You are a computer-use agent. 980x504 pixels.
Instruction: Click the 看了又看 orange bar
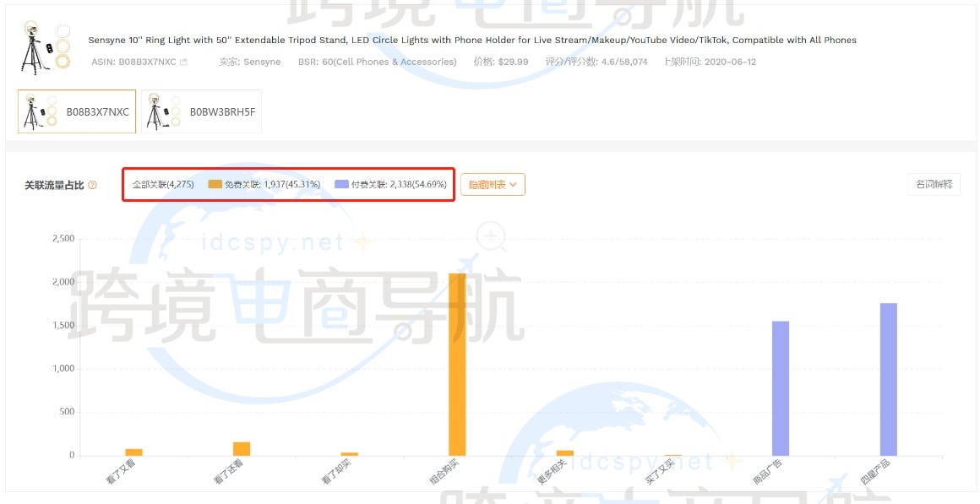pyautogui.click(x=133, y=452)
